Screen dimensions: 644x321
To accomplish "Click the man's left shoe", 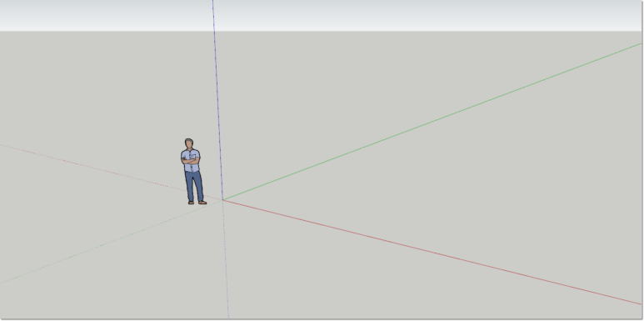I will (x=202, y=203).
